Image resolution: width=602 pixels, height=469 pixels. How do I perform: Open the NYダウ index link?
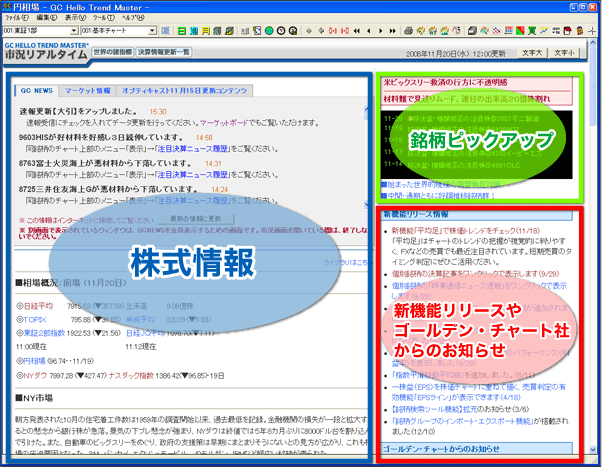(x=34, y=378)
